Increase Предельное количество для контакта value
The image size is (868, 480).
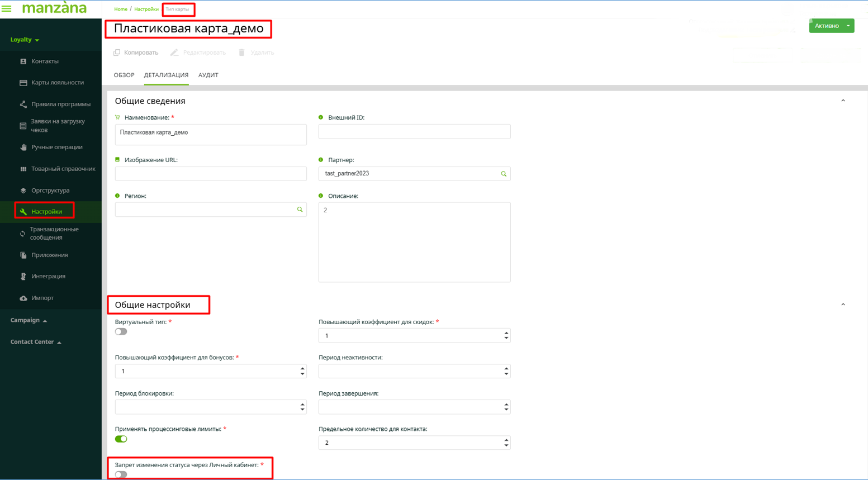(506, 440)
